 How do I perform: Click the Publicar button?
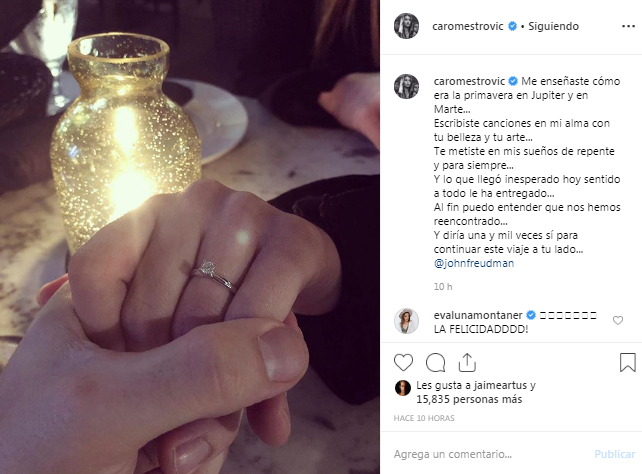coord(615,454)
